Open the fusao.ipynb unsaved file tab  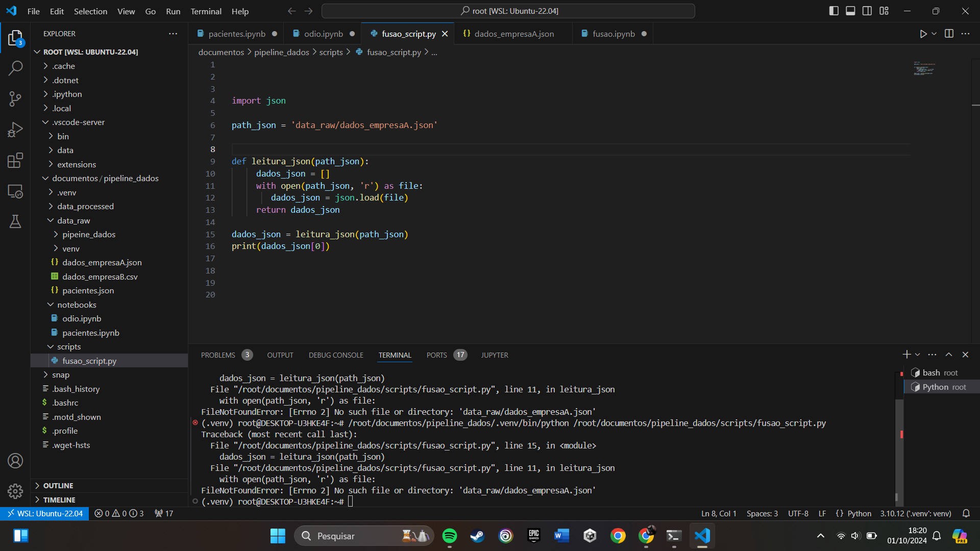613,34
